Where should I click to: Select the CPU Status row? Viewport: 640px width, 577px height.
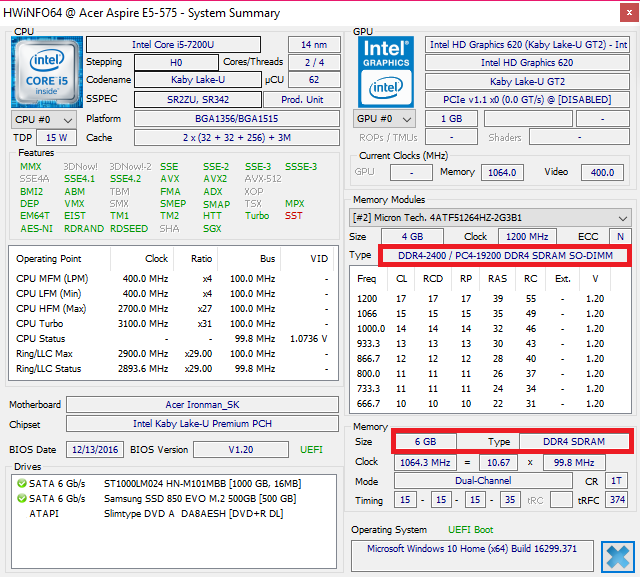pyautogui.click(x=173, y=339)
